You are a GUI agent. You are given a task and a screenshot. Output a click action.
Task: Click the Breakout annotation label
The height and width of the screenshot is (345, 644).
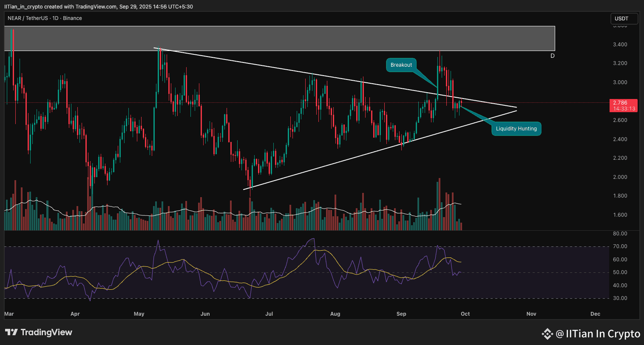pyautogui.click(x=401, y=65)
